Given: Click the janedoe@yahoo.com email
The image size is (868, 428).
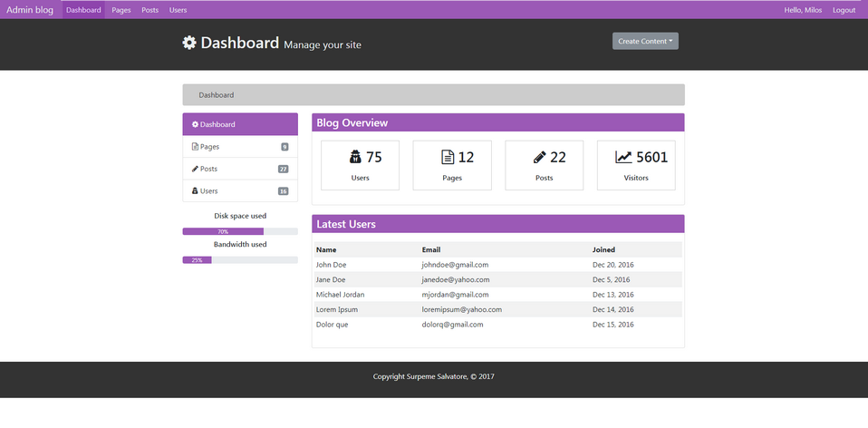Looking at the screenshot, I should [456, 279].
